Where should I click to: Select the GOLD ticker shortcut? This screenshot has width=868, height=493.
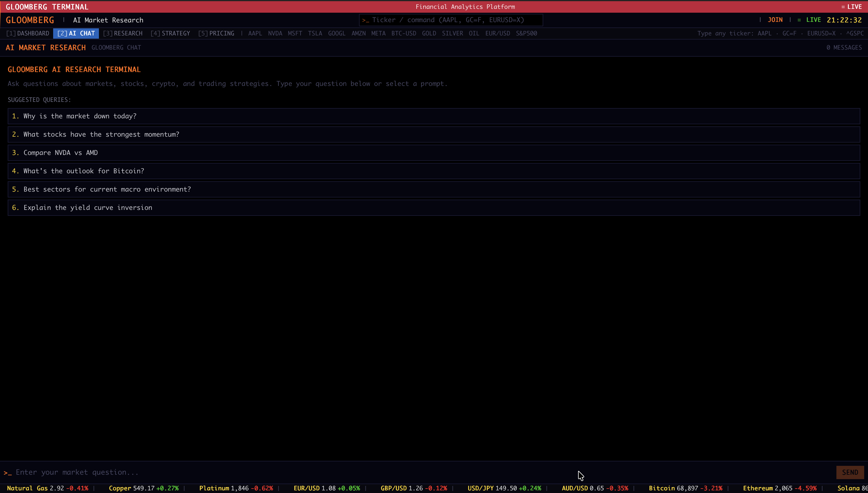(x=429, y=33)
